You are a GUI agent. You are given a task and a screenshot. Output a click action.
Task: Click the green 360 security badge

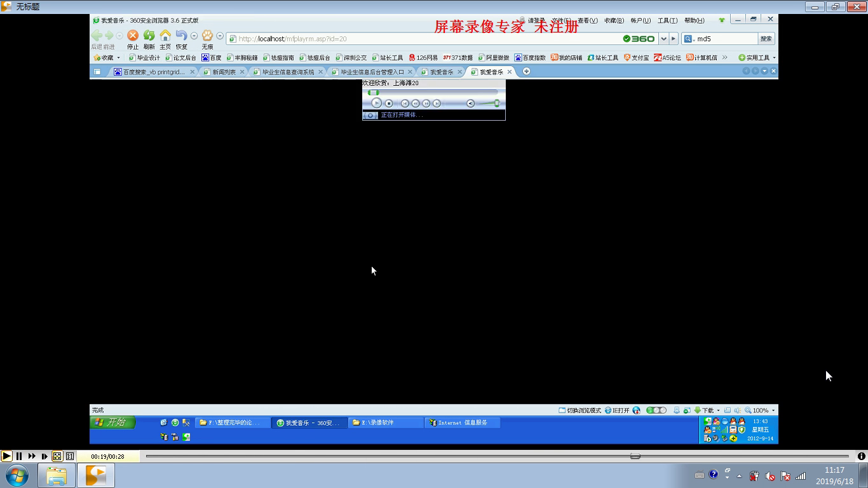[639, 39]
